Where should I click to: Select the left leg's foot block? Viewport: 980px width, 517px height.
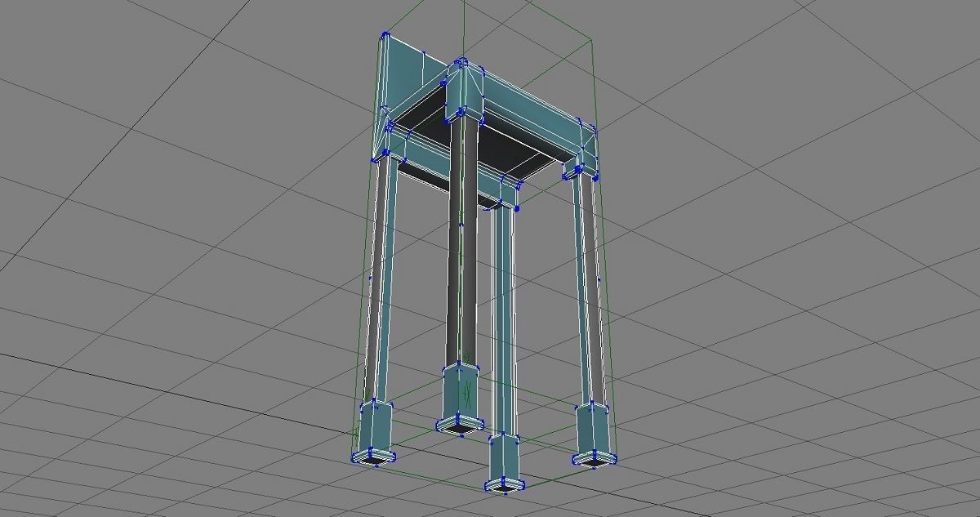tap(373, 434)
